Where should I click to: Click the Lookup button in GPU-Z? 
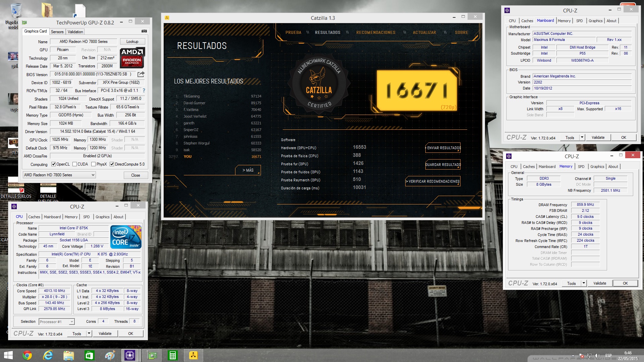pyautogui.click(x=132, y=42)
